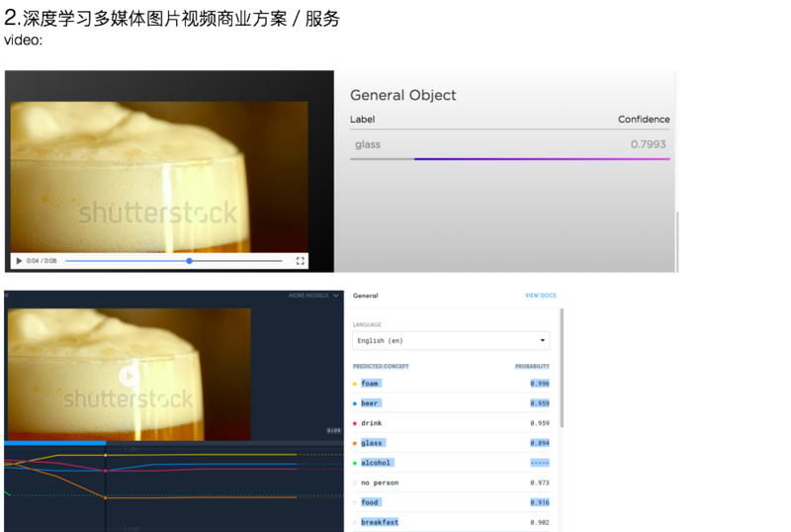Click the Label column header
The height and width of the screenshot is (532, 791).
click(362, 120)
